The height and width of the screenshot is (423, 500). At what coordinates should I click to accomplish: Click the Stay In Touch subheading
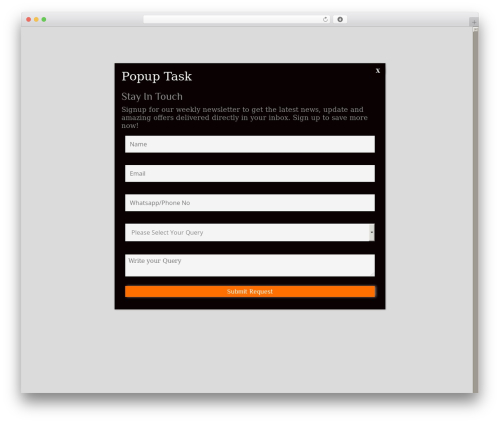click(x=152, y=96)
